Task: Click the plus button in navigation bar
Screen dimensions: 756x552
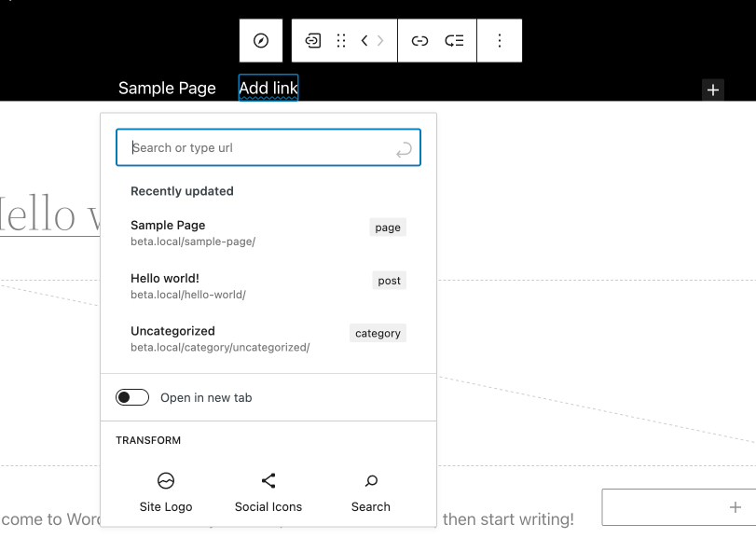Action: [712, 90]
